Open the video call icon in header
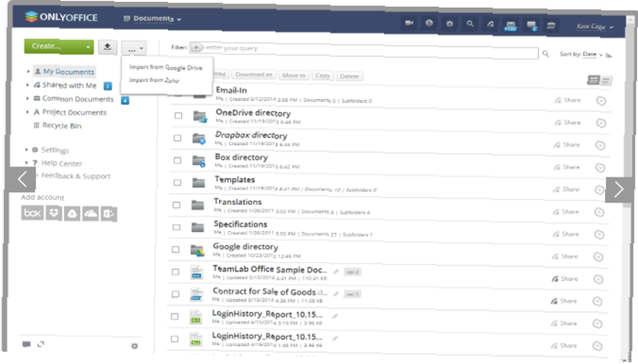This screenshot has width=638, height=364. coord(410,24)
